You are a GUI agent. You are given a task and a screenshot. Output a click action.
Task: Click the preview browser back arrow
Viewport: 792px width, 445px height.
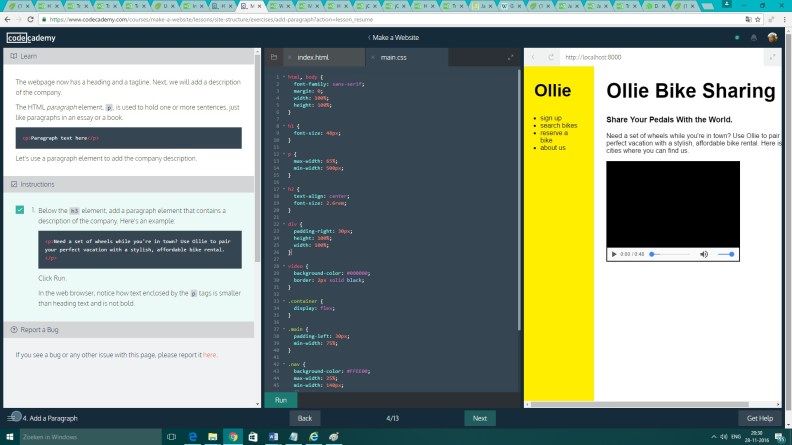[534, 57]
